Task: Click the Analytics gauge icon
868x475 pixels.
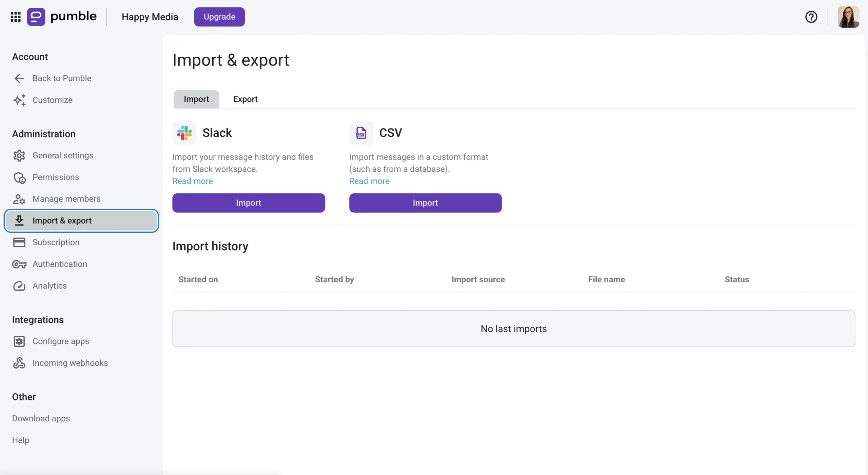Action: 19,286
